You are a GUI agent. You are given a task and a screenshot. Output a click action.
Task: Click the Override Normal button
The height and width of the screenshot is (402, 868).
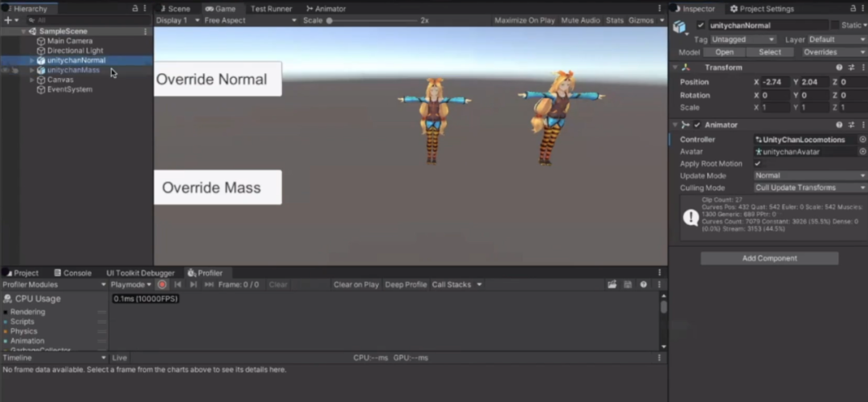pyautogui.click(x=218, y=79)
